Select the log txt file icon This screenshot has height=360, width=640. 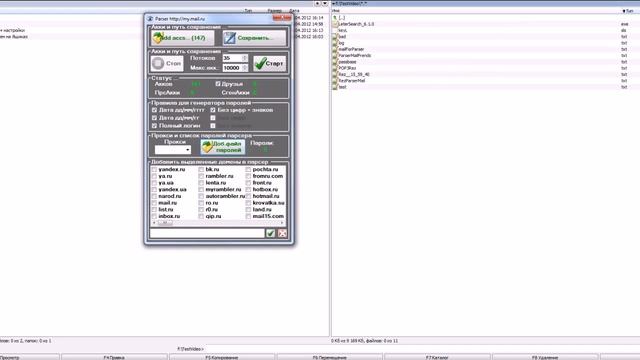(x=335, y=43)
